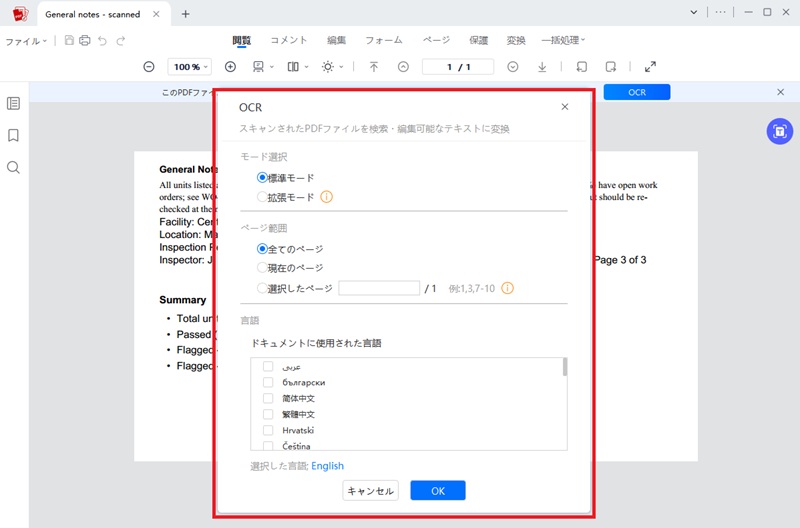
Task: Check the 繁體中文 language checkbox
Action: click(x=268, y=414)
